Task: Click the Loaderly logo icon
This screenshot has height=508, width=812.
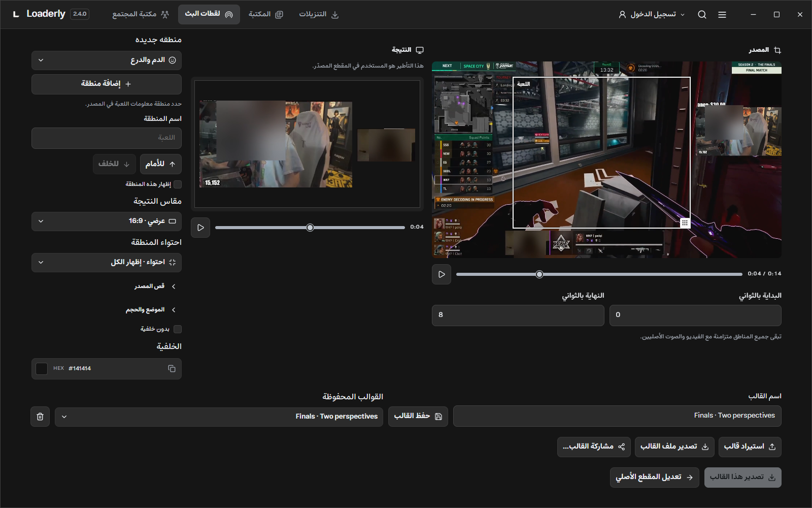Action: click(x=16, y=14)
